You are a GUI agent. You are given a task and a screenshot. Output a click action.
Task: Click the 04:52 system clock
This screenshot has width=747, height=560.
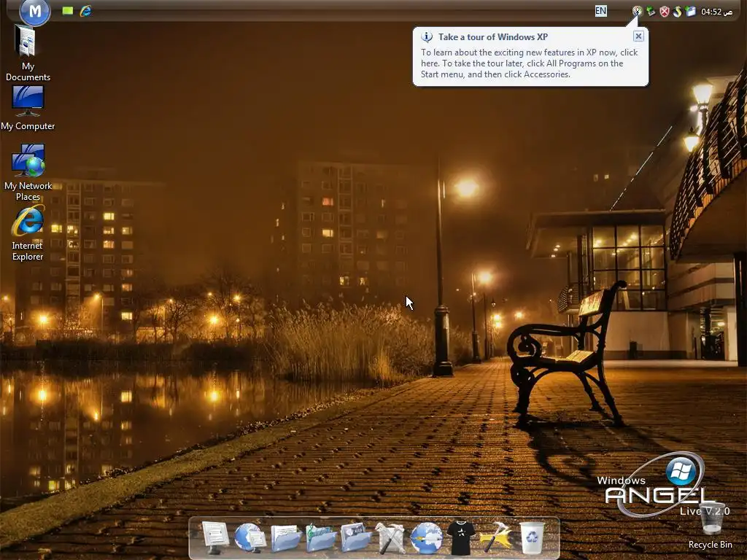[716, 12]
